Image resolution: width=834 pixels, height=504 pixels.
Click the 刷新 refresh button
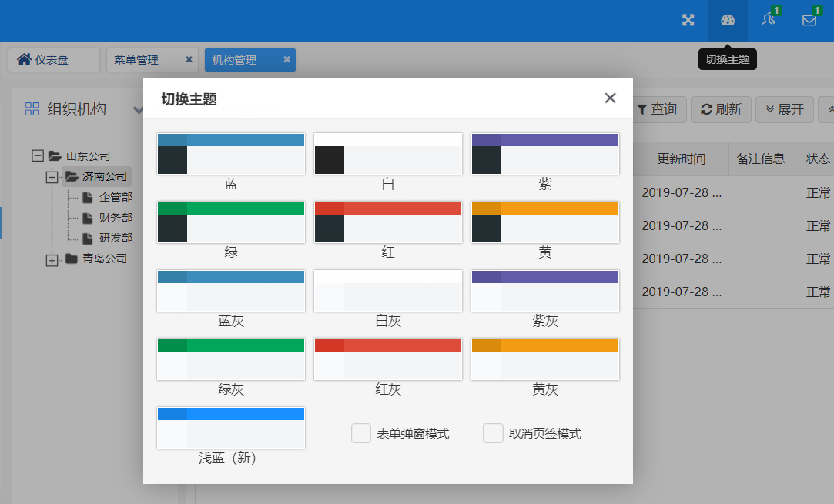[721, 109]
